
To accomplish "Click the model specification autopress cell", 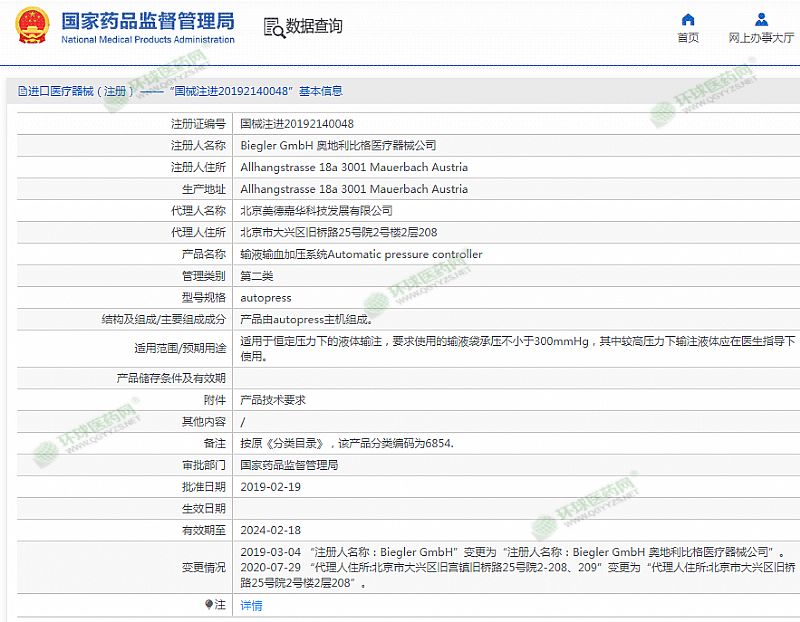I will [266, 298].
